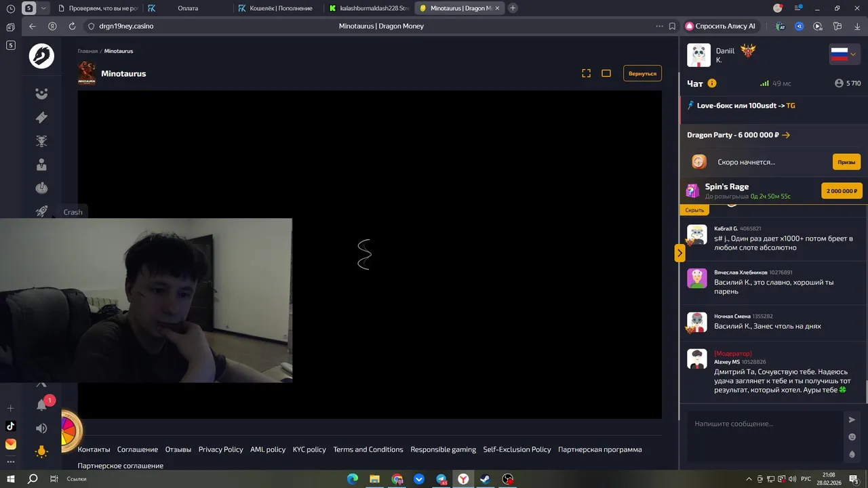Bookmark this page in browser toolbar
This screenshot has height=488, width=868.
pyautogui.click(x=672, y=26)
